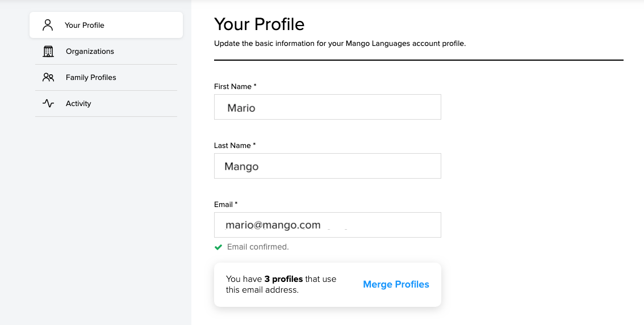The image size is (644, 325).
Task: Open the Your Profile menu item
Action: tap(106, 25)
